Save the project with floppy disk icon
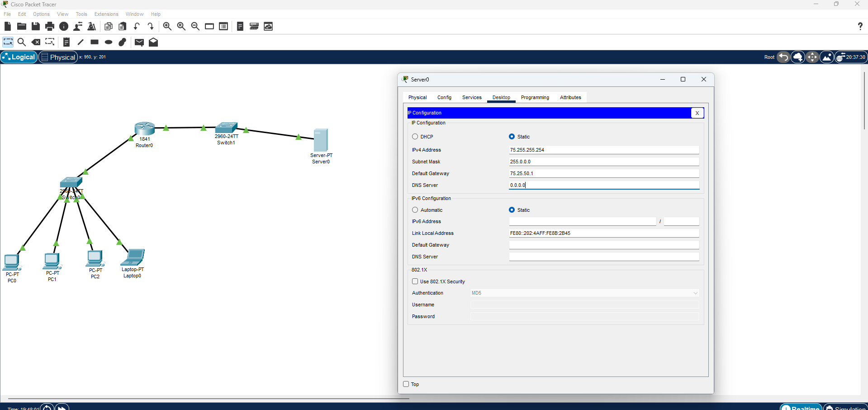This screenshot has height=410, width=868. (35, 26)
